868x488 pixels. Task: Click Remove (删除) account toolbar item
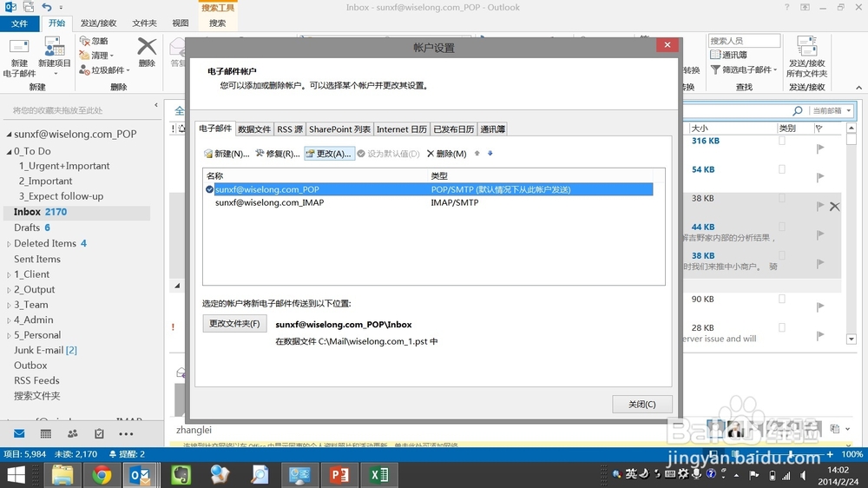[x=446, y=154]
